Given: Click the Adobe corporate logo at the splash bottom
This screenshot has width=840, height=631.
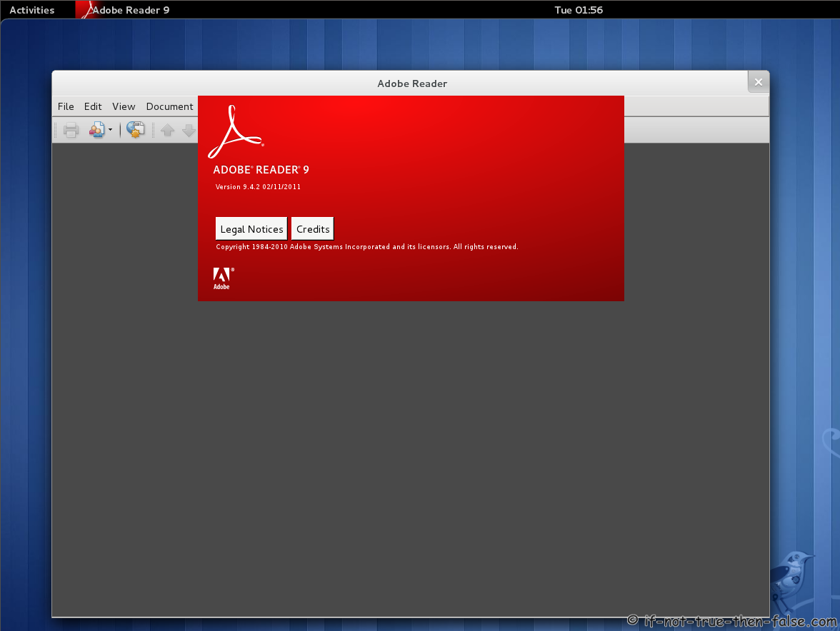Looking at the screenshot, I should [224, 278].
